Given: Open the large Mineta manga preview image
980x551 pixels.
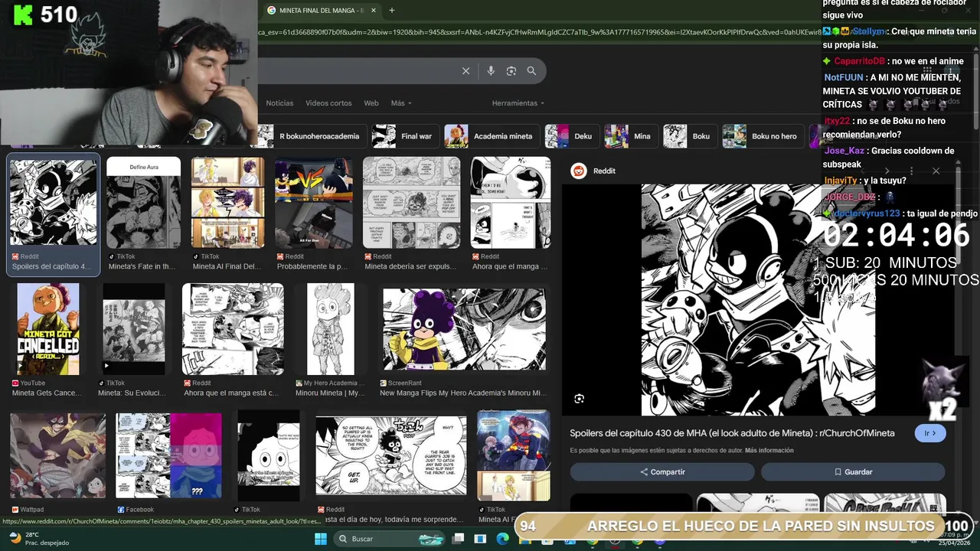Looking at the screenshot, I should tap(758, 300).
